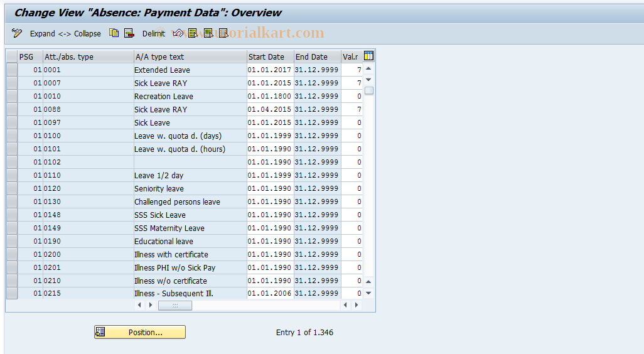Screen dimensions: 644x354
Task: Open the table settings column-configuration icon
Action: click(369, 56)
